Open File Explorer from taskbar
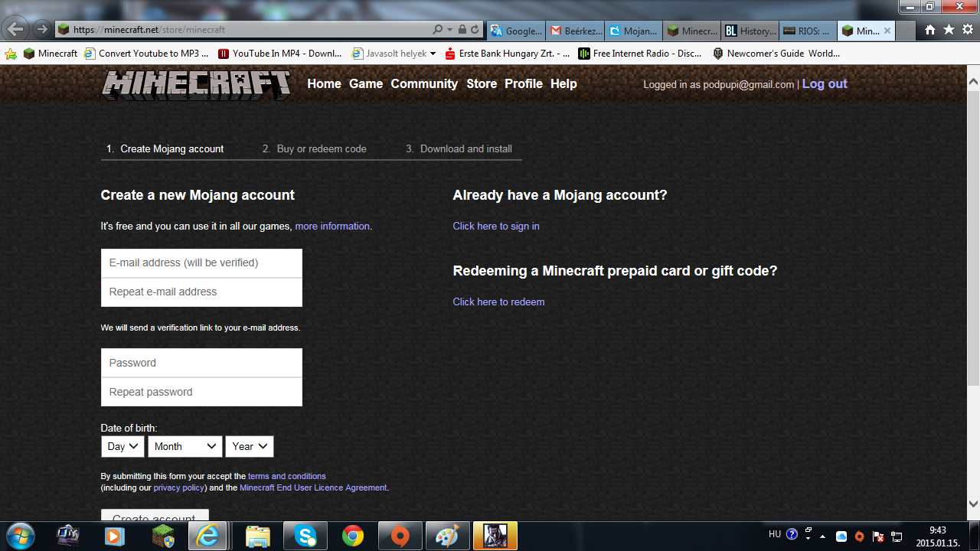The height and width of the screenshot is (551, 980). (x=258, y=536)
